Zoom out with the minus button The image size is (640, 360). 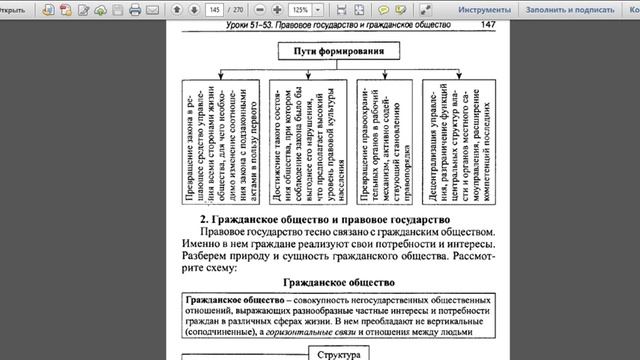[x=260, y=10]
